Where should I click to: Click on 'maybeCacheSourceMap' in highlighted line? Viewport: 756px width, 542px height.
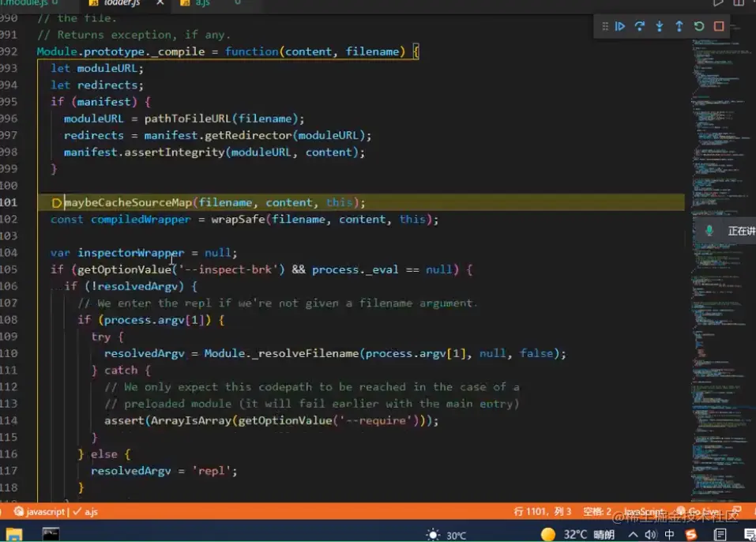(128, 202)
